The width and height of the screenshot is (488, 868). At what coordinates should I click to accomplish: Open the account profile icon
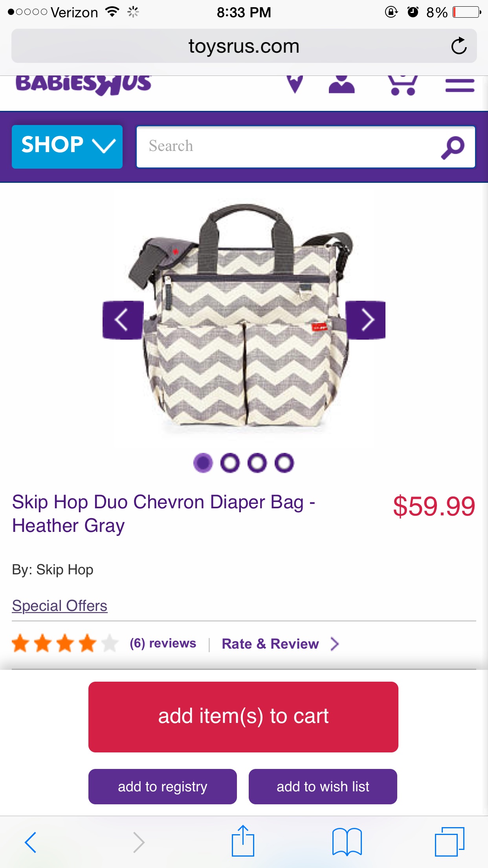click(341, 84)
